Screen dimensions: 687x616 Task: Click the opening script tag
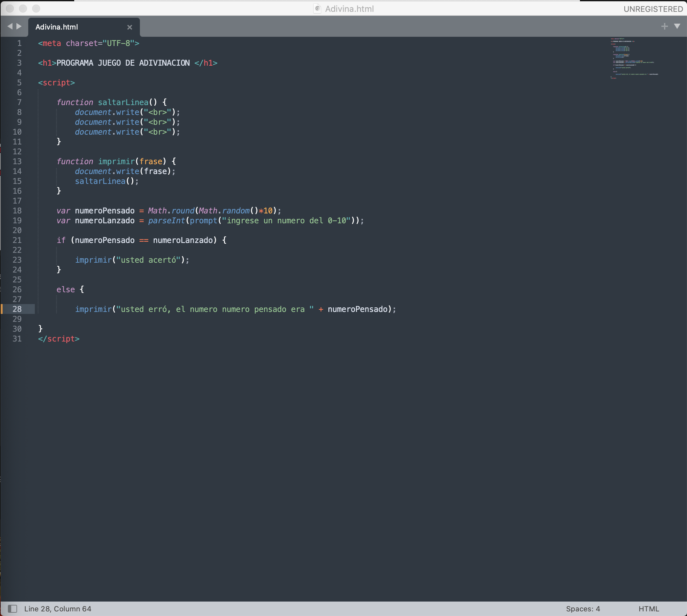(x=56, y=83)
